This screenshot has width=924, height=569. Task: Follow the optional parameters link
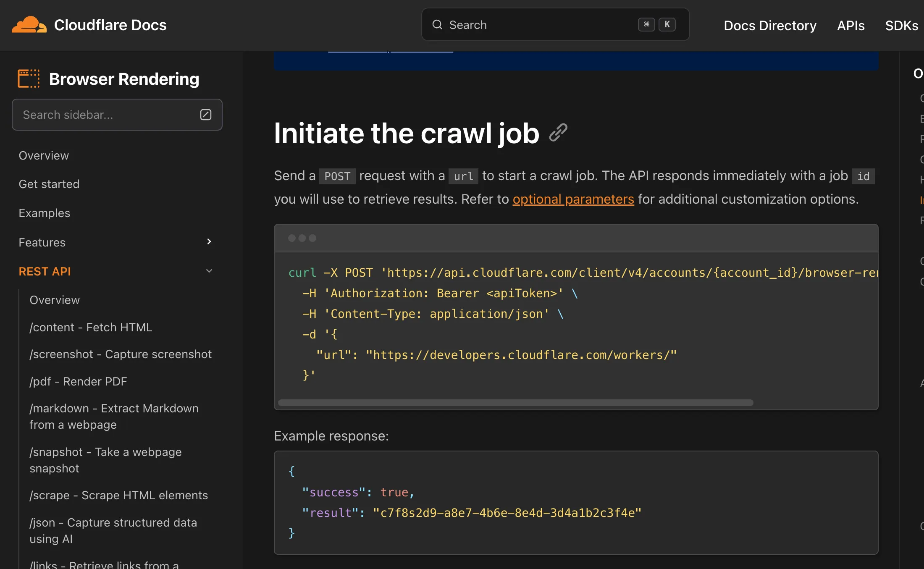[x=573, y=199]
